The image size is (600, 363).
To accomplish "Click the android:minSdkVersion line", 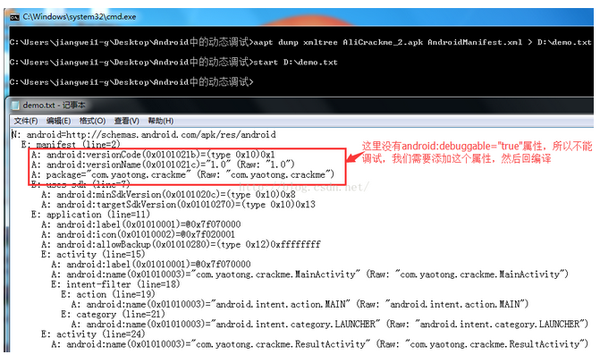I will 168,194.
